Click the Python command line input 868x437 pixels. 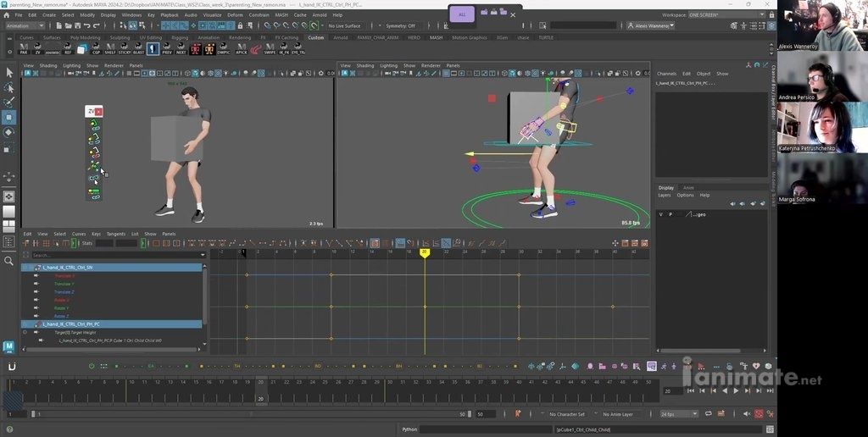point(486,429)
